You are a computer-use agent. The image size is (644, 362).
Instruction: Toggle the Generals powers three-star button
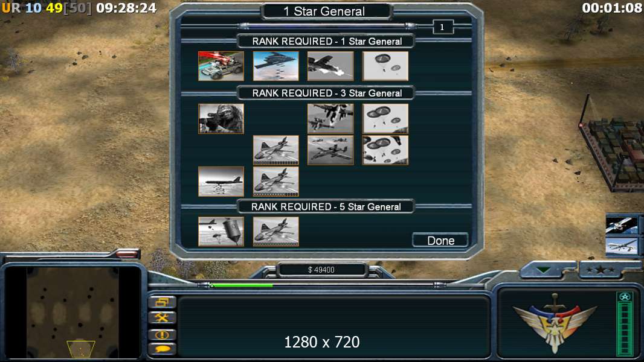[x=601, y=270]
